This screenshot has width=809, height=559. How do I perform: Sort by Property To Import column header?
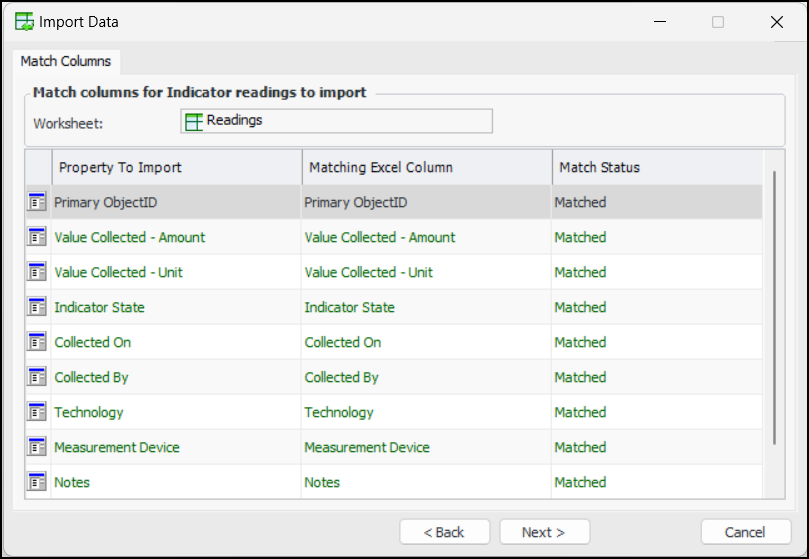pos(176,167)
